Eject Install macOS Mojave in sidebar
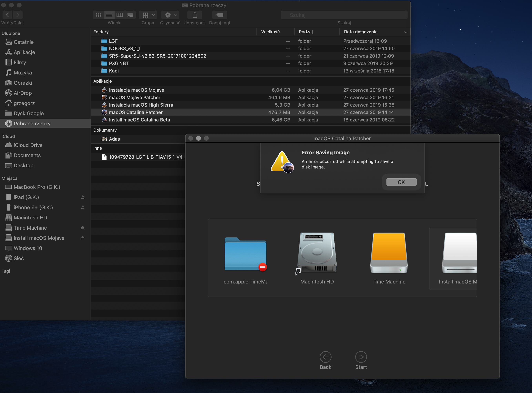The height and width of the screenshot is (393, 532). (83, 238)
